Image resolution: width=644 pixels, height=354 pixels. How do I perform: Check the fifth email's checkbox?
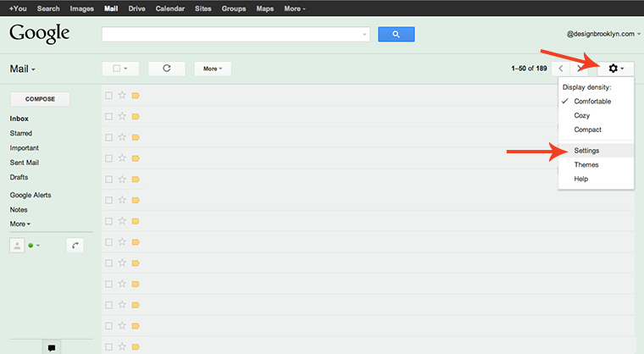tap(108, 180)
